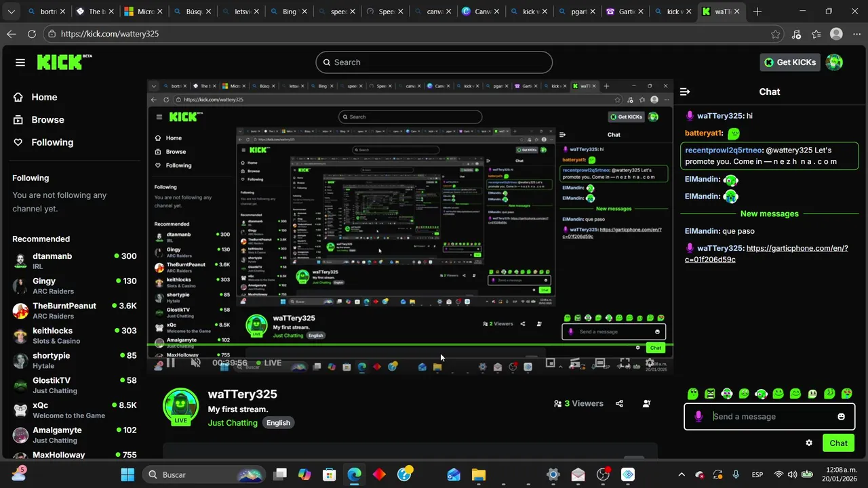Click the Get KICKs button
The height and width of the screenshot is (488, 868).
tap(791, 62)
